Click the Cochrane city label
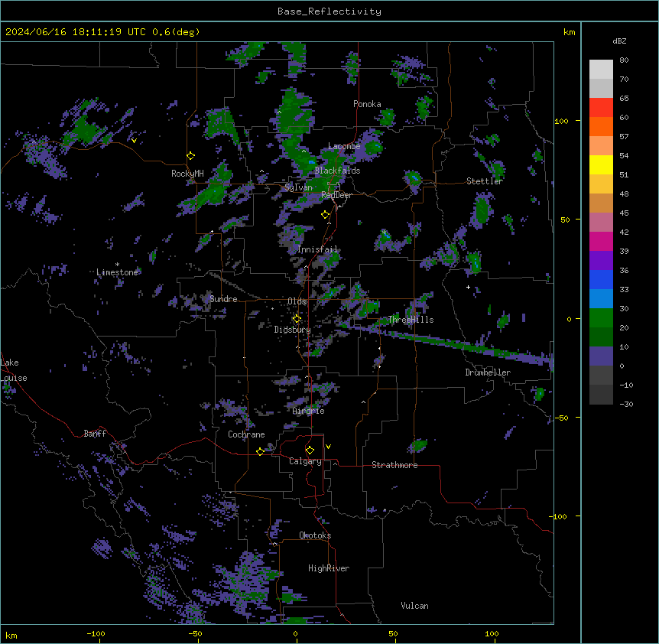 pos(246,434)
